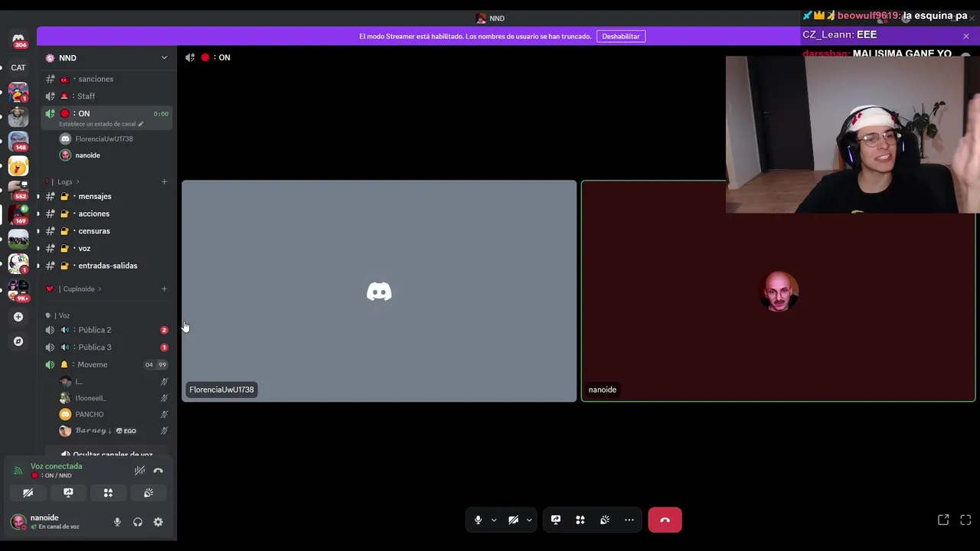Turn on camera in the bottom call bar

click(x=513, y=520)
